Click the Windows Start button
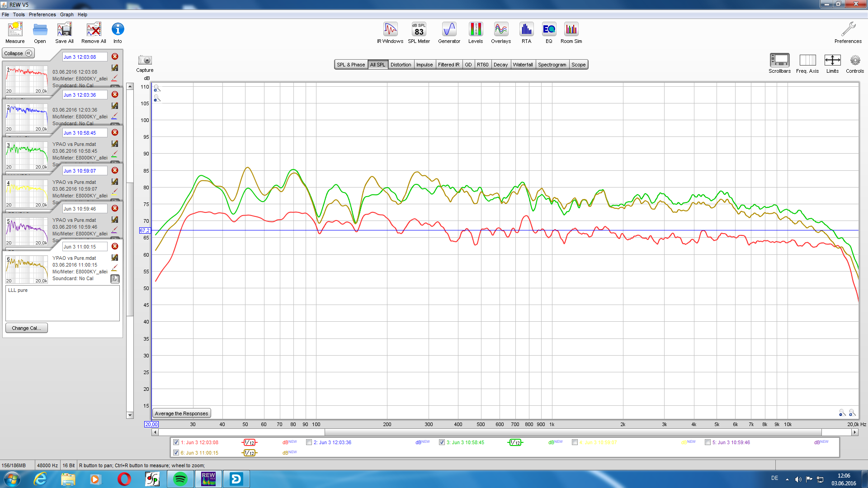 12,479
